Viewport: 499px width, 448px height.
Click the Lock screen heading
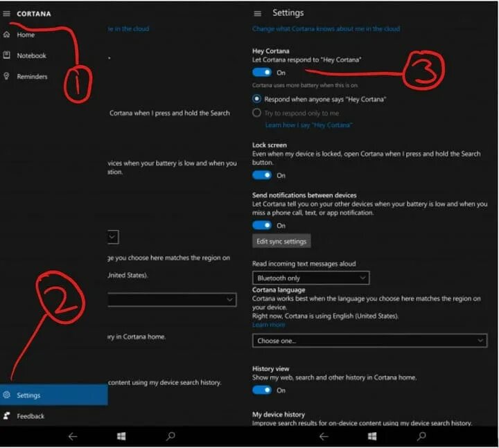270,145
